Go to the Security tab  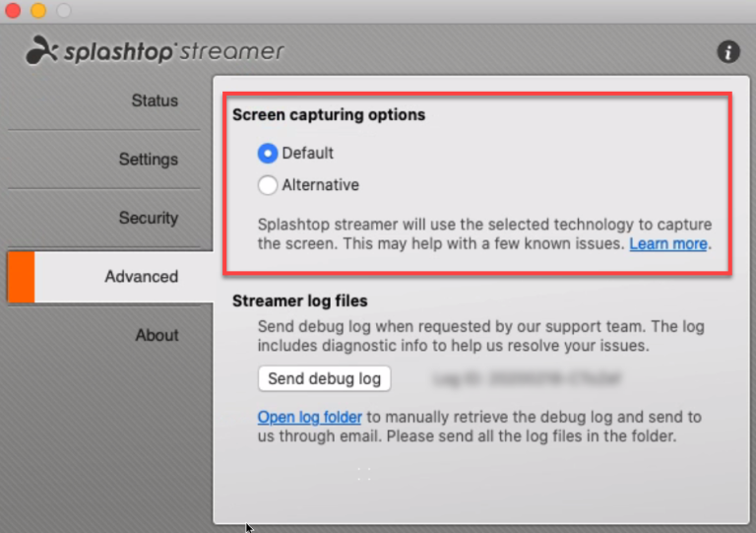[148, 218]
